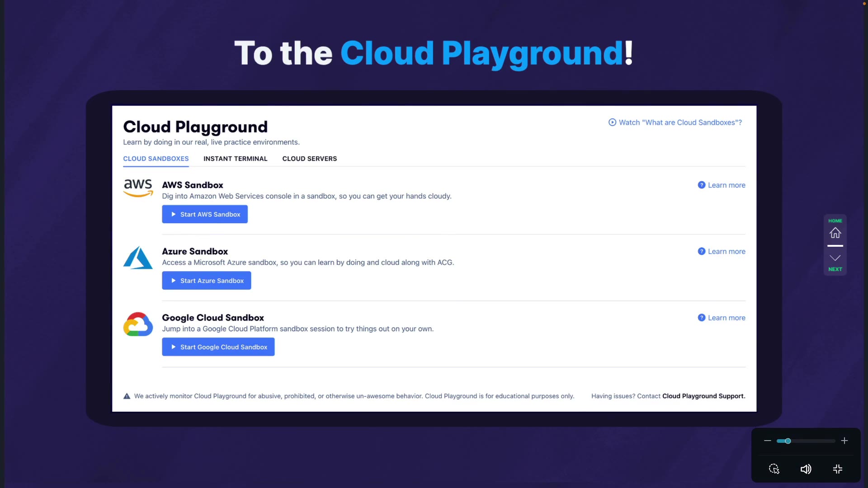868x488 pixels.
Task: Click the volume speaker icon
Action: pyautogui.click(x=806, y=469)
